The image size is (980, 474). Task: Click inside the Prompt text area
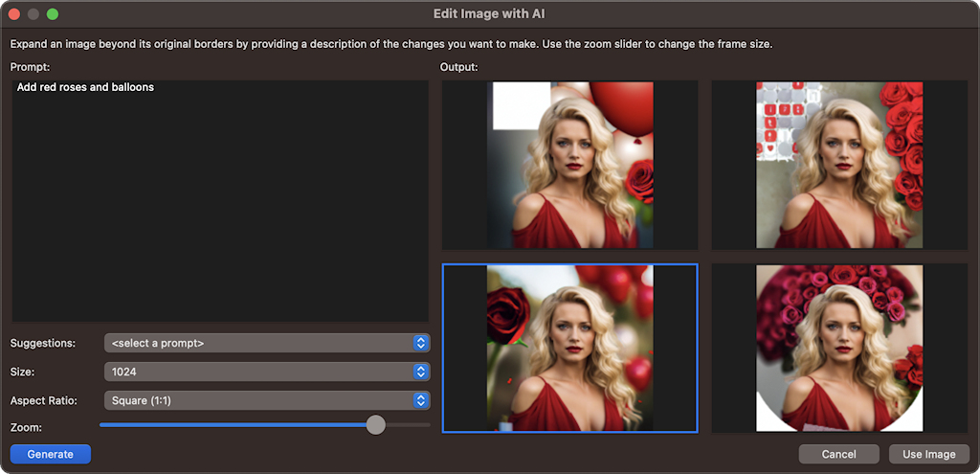pos(220,201)
